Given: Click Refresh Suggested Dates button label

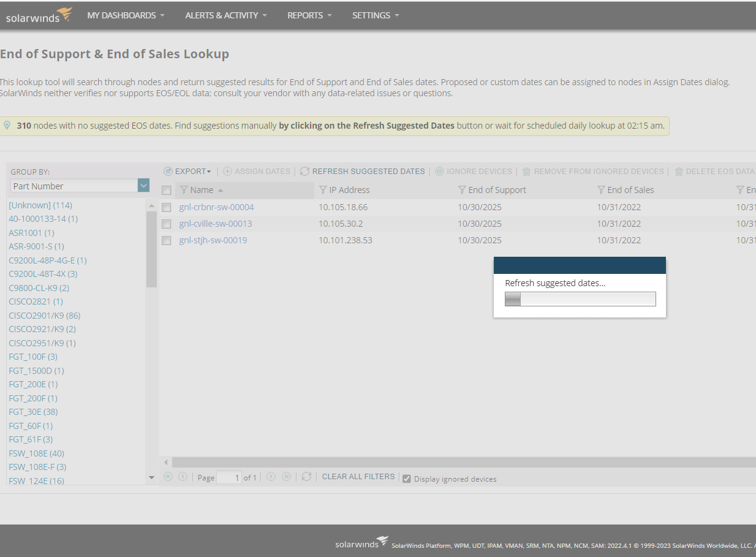Looking at the screenshot, I should 368,172.
